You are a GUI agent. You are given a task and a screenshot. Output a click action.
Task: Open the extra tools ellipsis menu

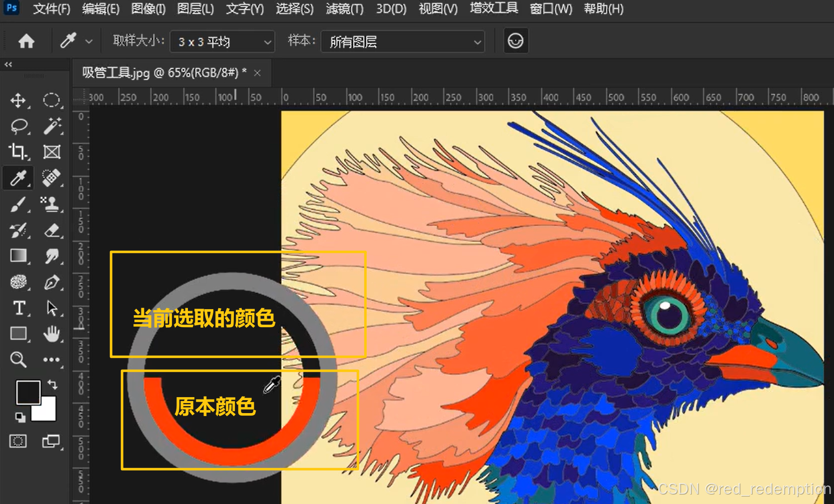click(x=51, y=360)
